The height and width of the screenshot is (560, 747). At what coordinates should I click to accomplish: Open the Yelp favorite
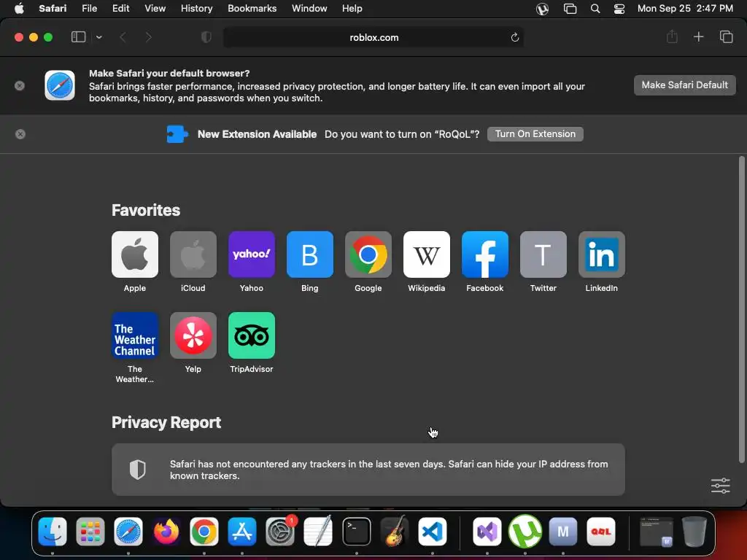pyautogui.click(x=193, y=335)
